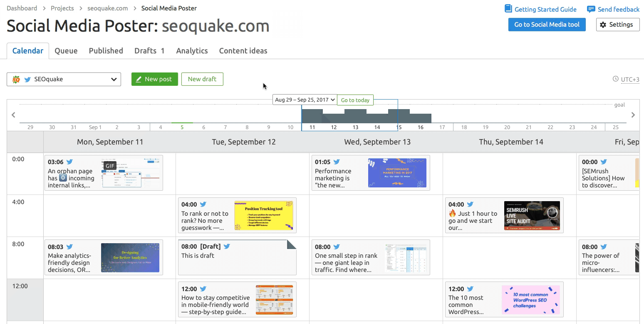Open the 12:00 WordPress SEO challenges post
Screen dimensions: 644x324
click(504, 299)
